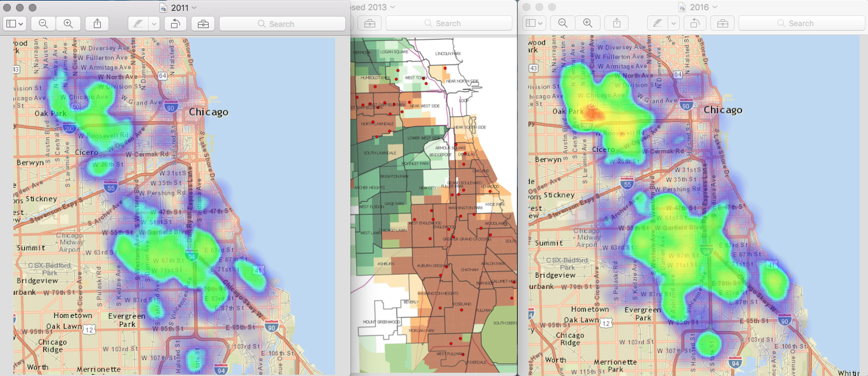Zoom out in the 2011 window
The width and height of the screenshot is (868, 376).
click(x=43, y=24)
